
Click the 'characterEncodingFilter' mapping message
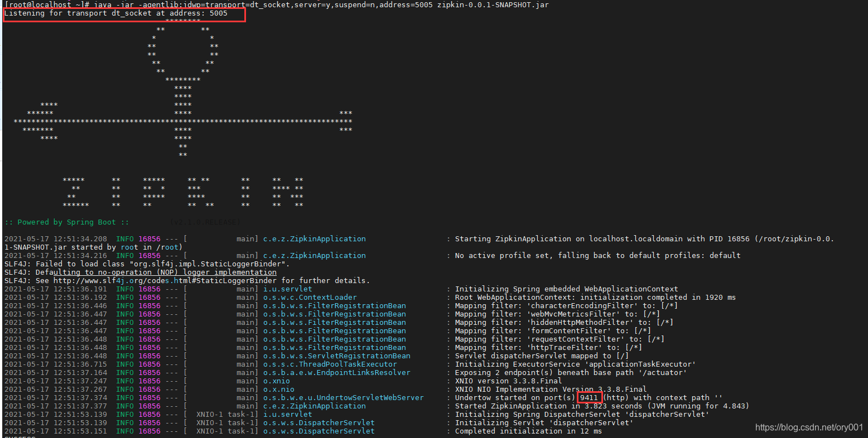(567, 305)
